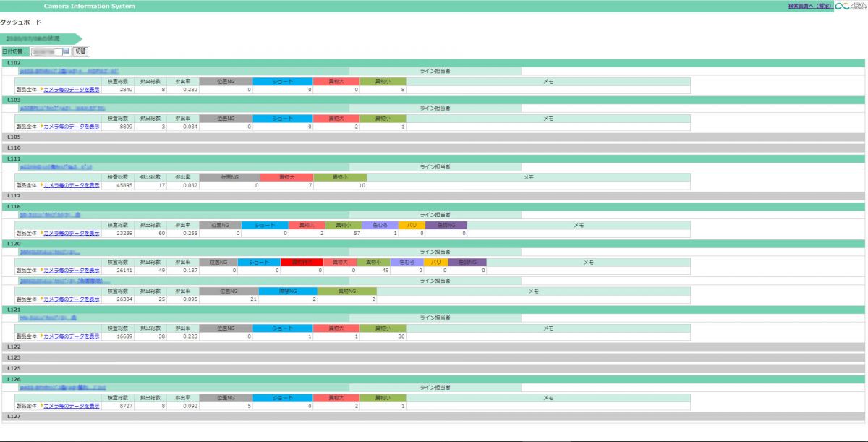The width and height of the screenshot is (868, 442).
Task: Open カメラ毎のデータを表示 link under L121
Action: click(72, 336)
